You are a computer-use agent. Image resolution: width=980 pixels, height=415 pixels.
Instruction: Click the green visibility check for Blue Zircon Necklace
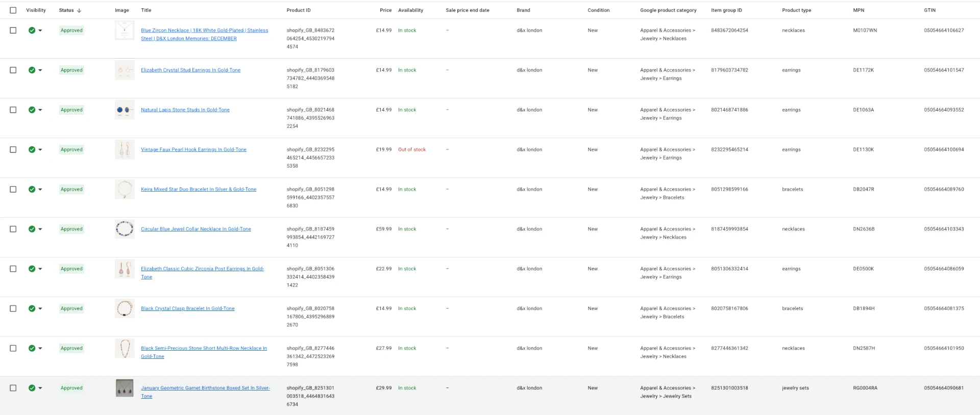click(x=32, y=31)
